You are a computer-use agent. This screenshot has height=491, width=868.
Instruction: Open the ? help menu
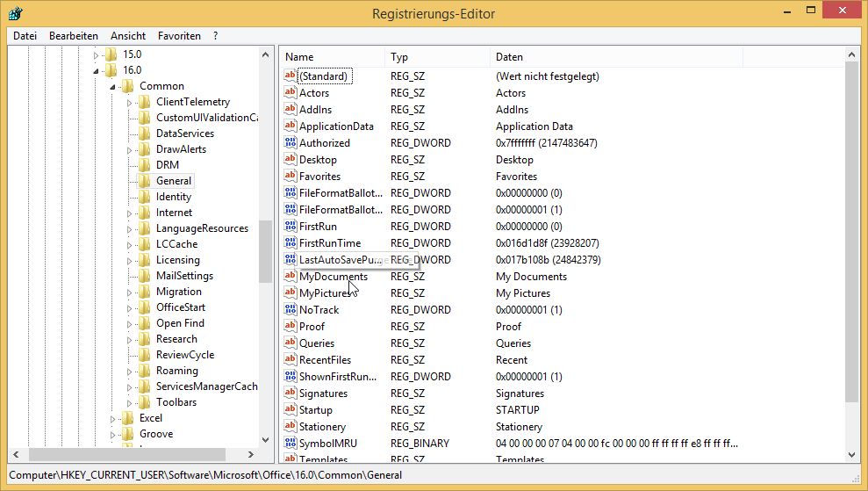click(x=215, y=35)
